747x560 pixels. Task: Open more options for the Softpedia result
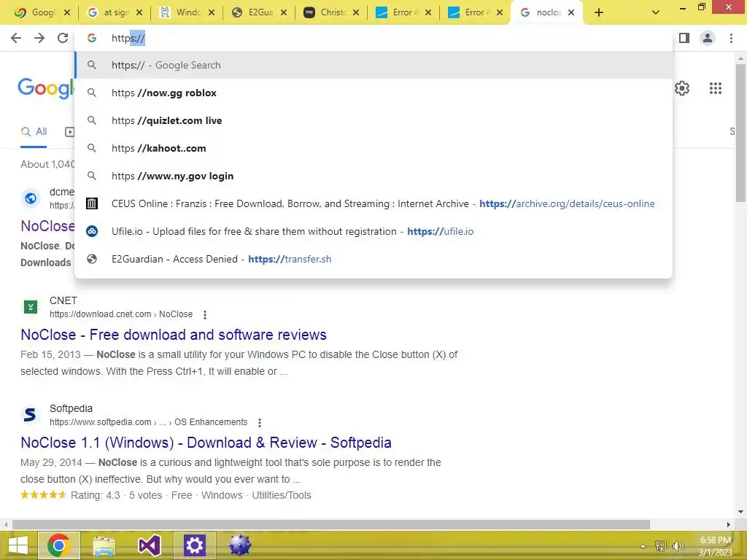tap(260, 423)
